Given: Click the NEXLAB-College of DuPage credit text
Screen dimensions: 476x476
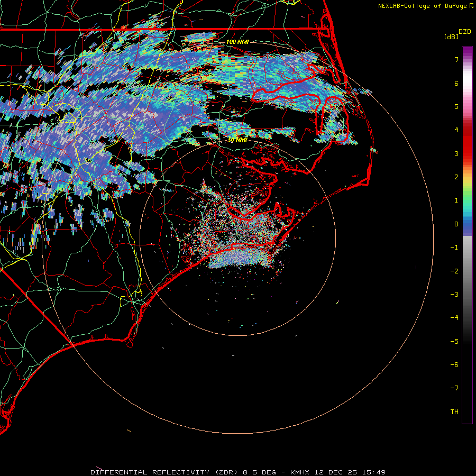Looking at the screenshot, I should pos(422,6).
